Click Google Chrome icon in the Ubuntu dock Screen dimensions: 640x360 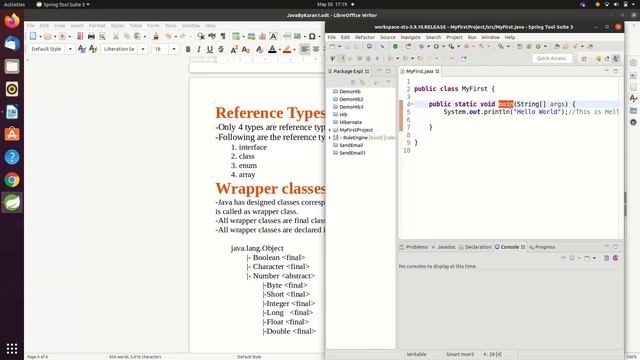tap(12, 180)
